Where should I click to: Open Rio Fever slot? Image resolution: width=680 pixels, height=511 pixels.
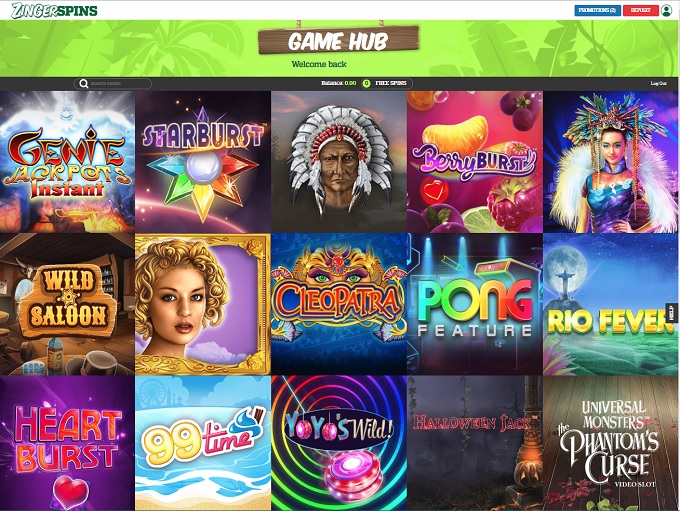pyautogui.click(x=610, y=304)
